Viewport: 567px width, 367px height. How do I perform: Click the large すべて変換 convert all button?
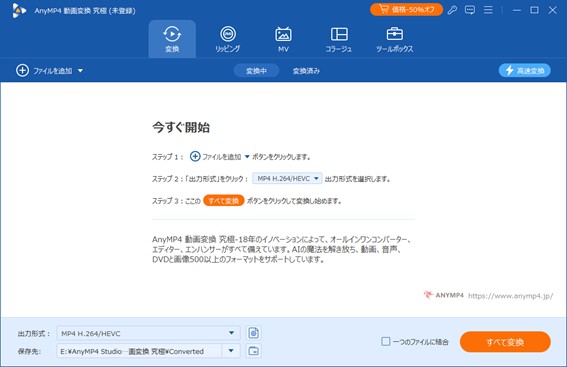505,342
